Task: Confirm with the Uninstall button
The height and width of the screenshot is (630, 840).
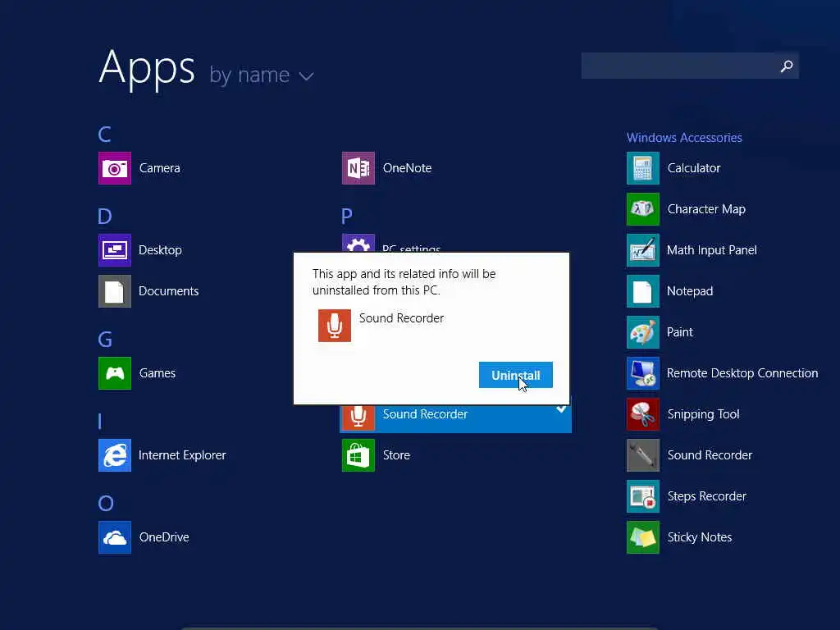Action: [515, 375]
